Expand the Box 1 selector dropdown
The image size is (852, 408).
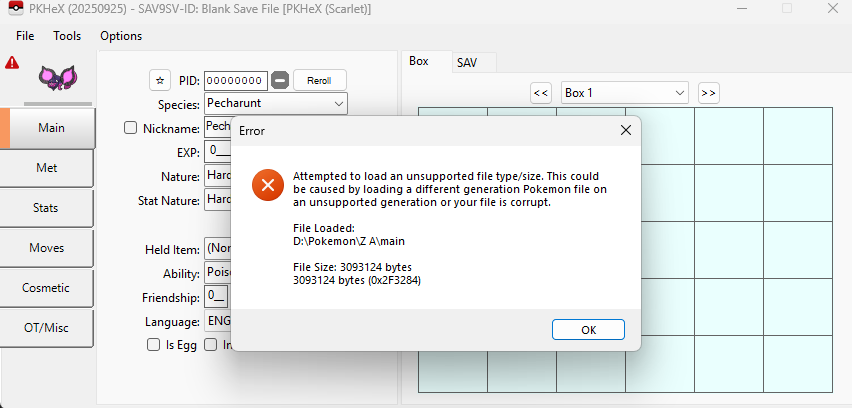point(625,93)
